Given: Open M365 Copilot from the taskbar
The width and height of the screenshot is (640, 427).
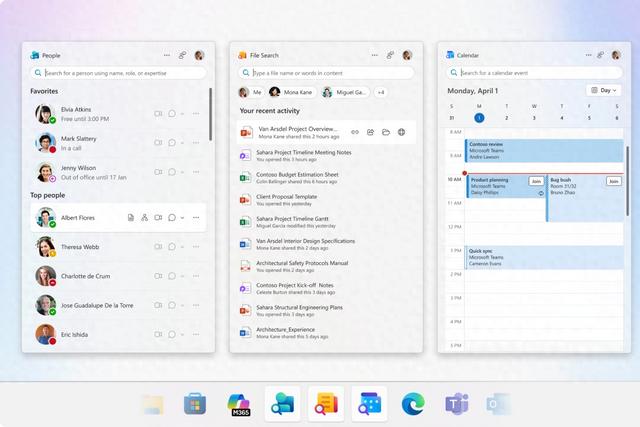Looking at the screenshot, I should pos(239,404).
